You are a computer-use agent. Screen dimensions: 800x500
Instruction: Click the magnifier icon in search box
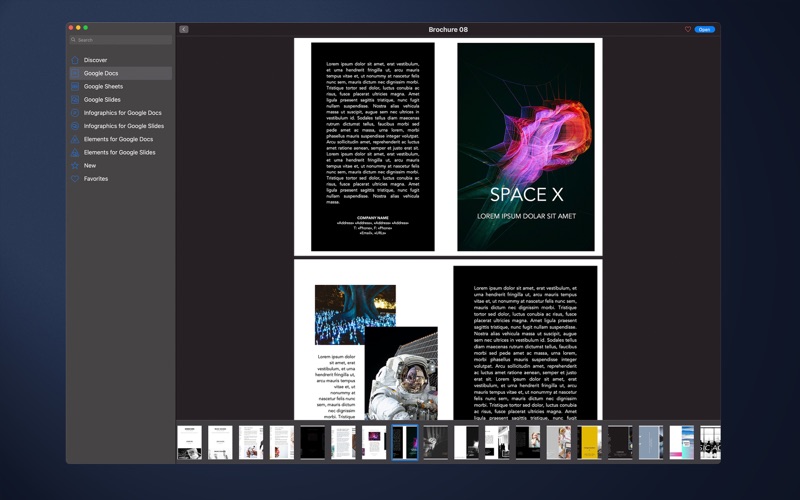[x=73, y=40]
